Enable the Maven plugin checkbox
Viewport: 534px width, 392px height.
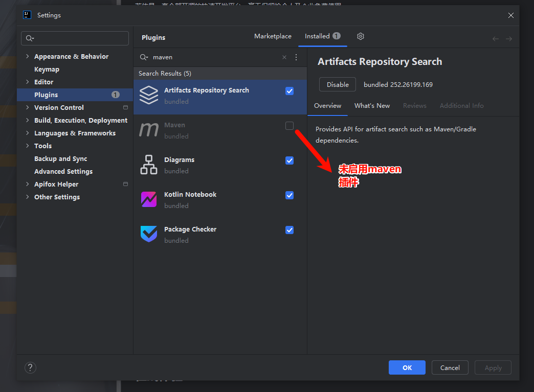point(290,126)
